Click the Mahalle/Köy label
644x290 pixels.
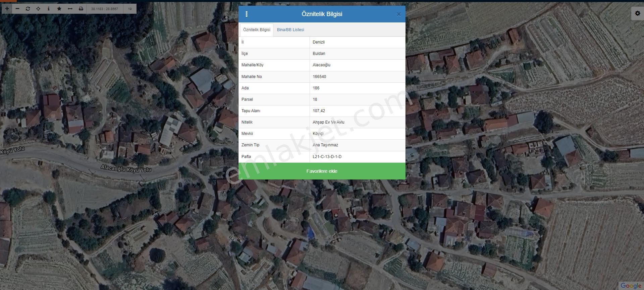252,65
